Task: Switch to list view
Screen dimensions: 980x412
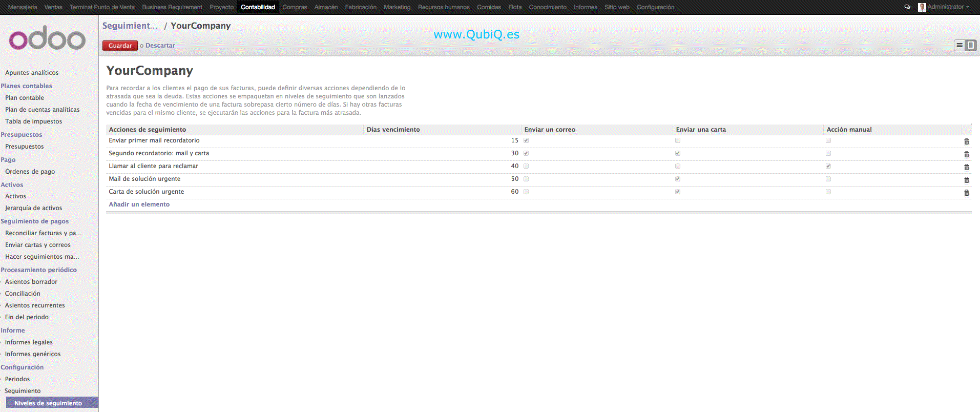Action: (x=960, y=46)
